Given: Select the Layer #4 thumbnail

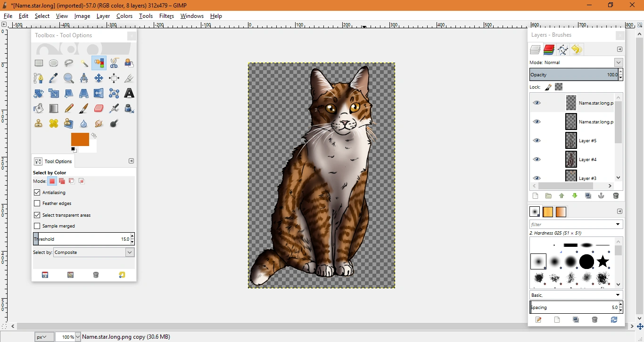Looking at the screenshot, I should (x=571, y=160).
